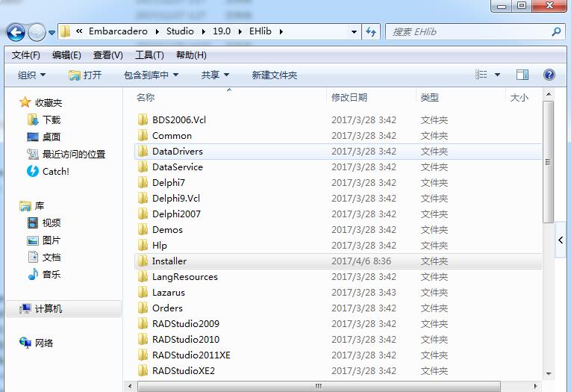Viewport: 571px width, 392px height.
Task: Open 桌面 in favorites
Action: point(44,137)
